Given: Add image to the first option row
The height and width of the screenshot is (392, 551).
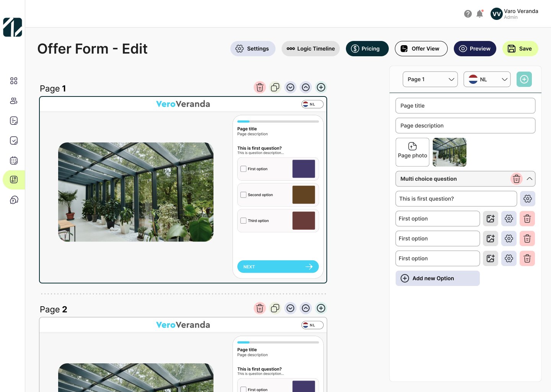Looking at the screenshot, I should (x=490, y=219).
